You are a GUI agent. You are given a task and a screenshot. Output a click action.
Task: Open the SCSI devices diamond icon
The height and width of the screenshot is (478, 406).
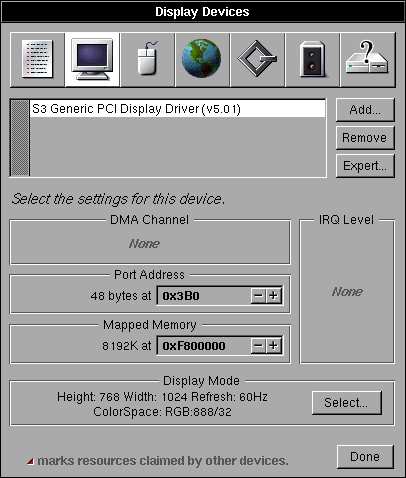tap(257, 60)
